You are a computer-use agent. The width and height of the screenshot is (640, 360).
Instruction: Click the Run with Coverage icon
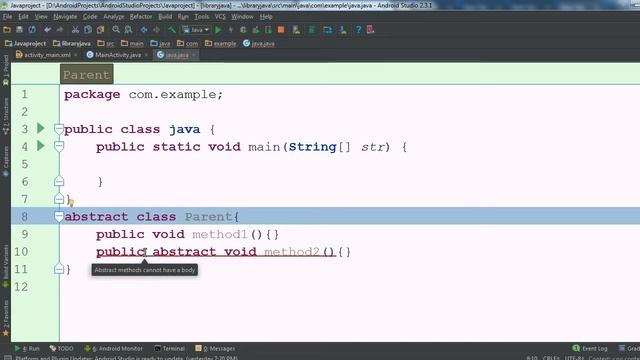point(256,30)
